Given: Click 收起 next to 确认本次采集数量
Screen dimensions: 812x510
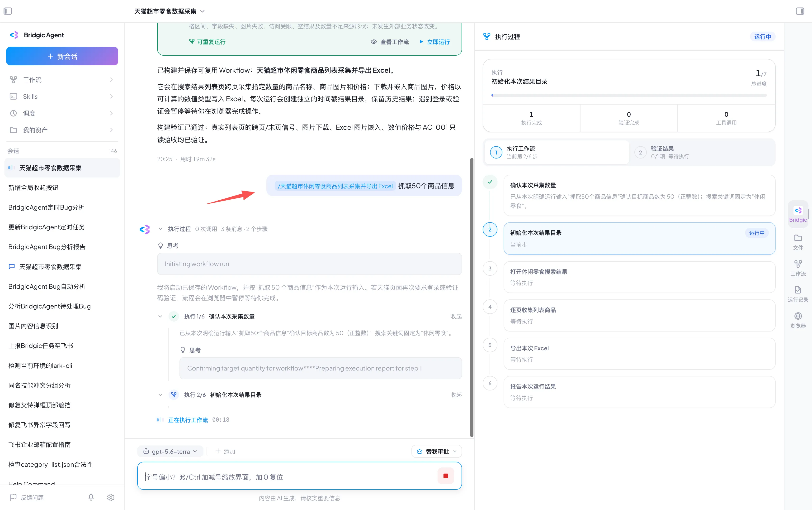Looking at the screenshot, I should (x=456, y=316).
